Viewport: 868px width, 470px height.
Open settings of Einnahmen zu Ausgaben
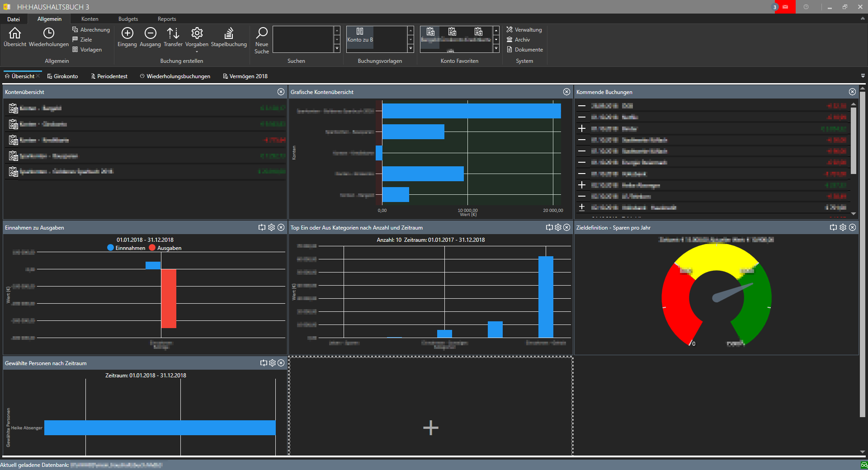pos(271,227)
